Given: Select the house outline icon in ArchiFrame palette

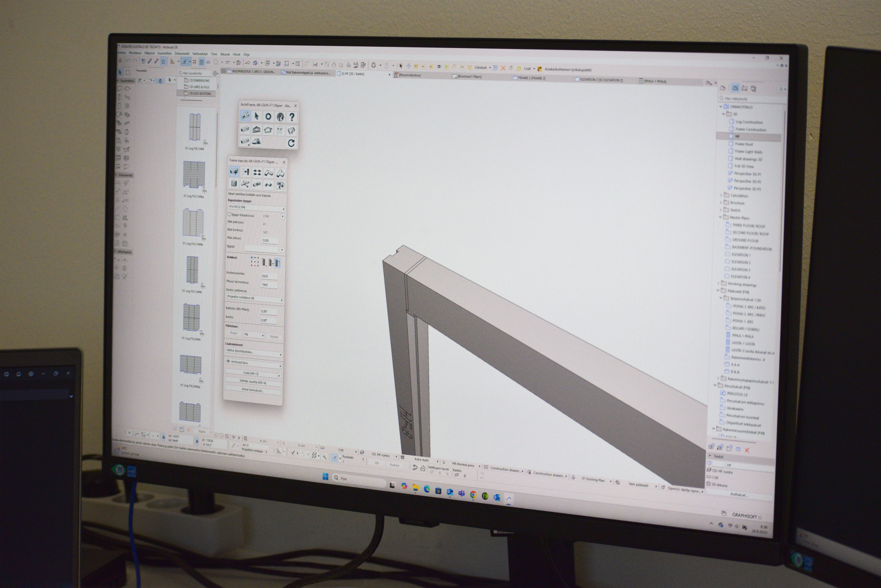Looking at the screenshot, I should coord(268,130).
